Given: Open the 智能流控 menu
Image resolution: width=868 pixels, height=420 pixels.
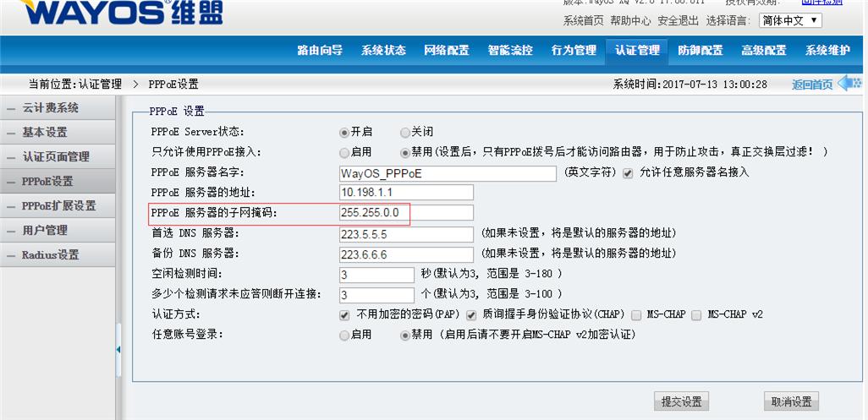Looking at the screenshot, I should click(x=510, y=50).
